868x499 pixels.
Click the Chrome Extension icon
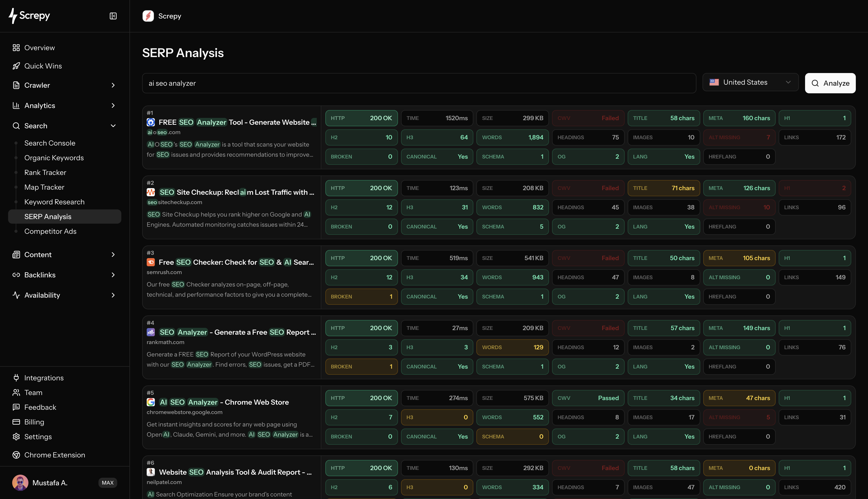[x=16, y=455]
